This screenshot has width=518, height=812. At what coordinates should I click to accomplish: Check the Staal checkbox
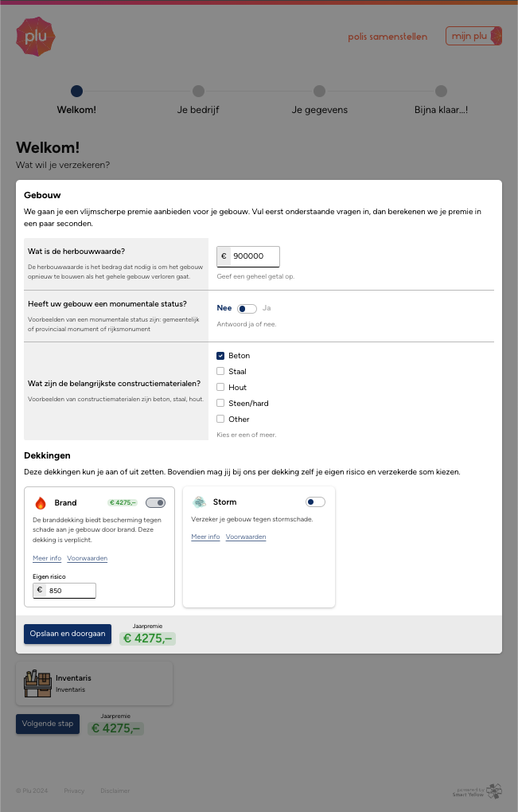tap(220, 371)
